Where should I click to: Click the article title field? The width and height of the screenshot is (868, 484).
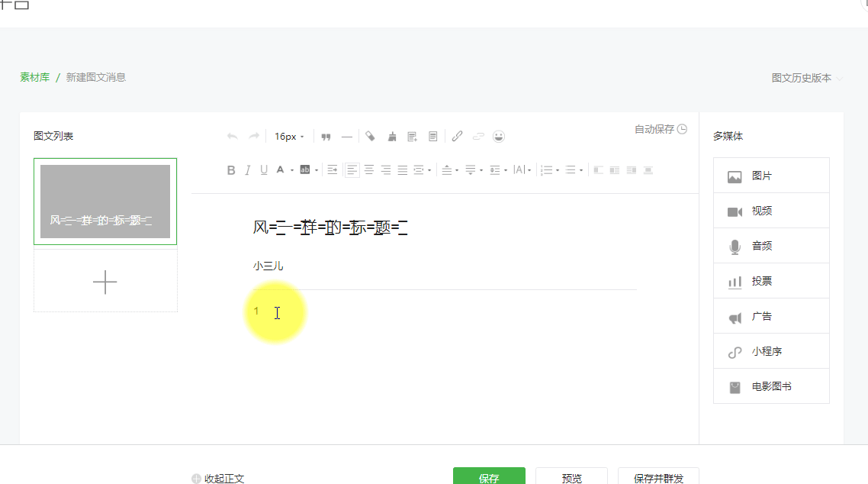pyautogui.click(x=445, y=227)
